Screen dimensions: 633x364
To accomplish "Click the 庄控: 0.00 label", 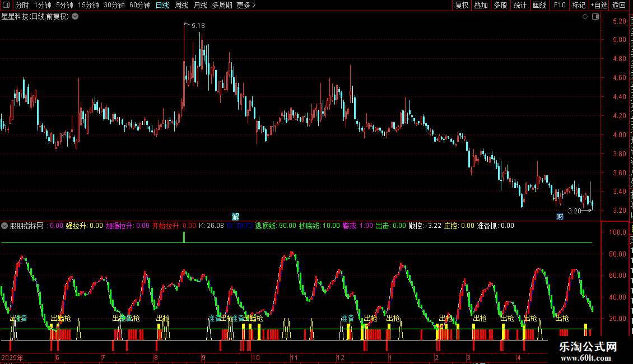I will [x=459, y=226].
